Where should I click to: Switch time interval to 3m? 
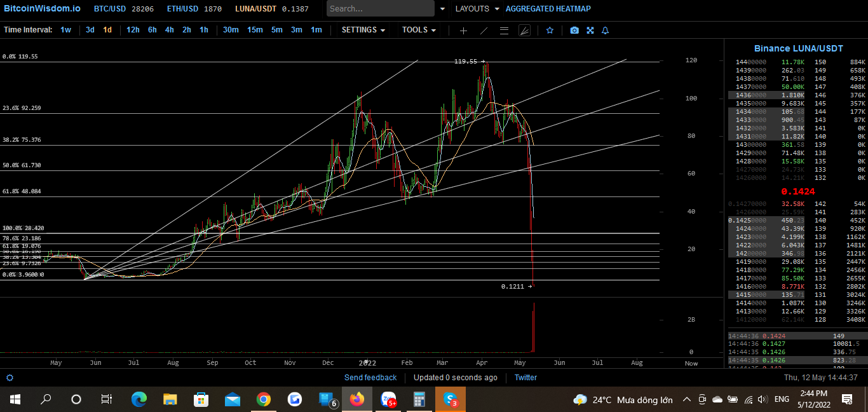pyautogui.click(x=297, y=30)
